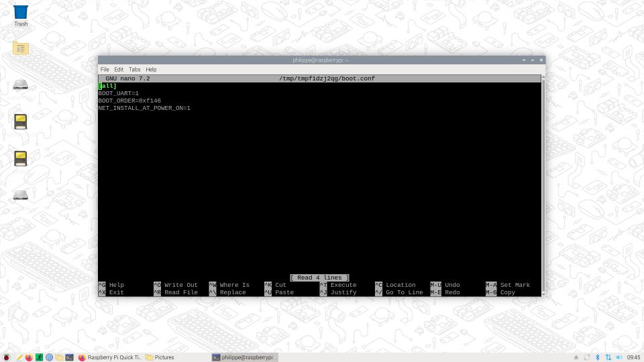Click the green running man taskbar icon
This screenshot has height=362, width=644.
39,357
